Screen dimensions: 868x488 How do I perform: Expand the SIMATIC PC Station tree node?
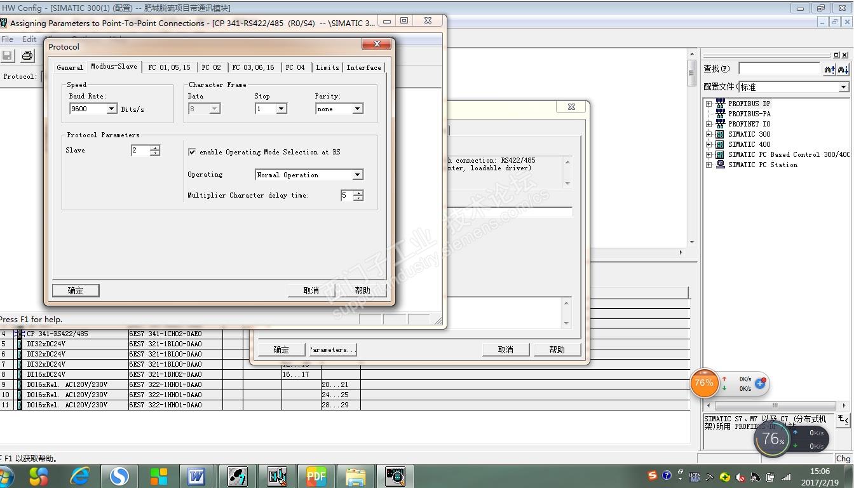coord(709,165)
